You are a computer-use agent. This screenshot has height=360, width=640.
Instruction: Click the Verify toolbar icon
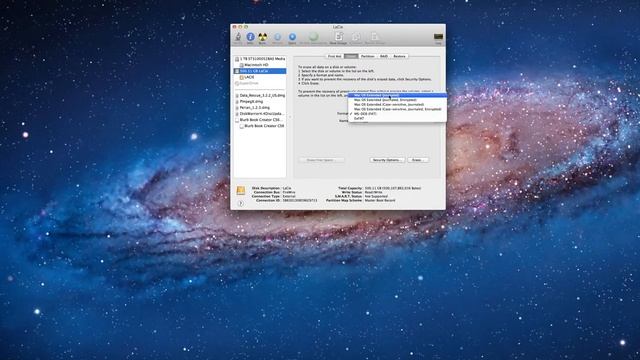[x=238, y=38]
